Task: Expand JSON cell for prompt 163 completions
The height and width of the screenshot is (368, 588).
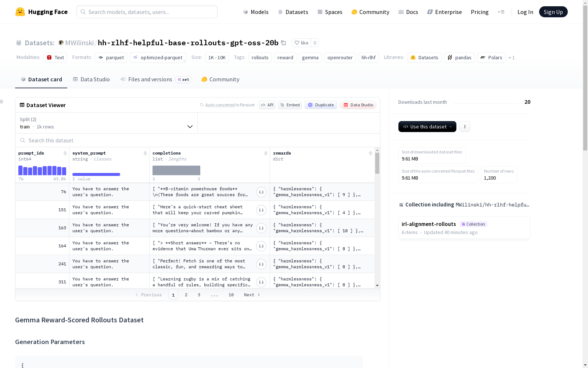Action: tap(261, 228)
